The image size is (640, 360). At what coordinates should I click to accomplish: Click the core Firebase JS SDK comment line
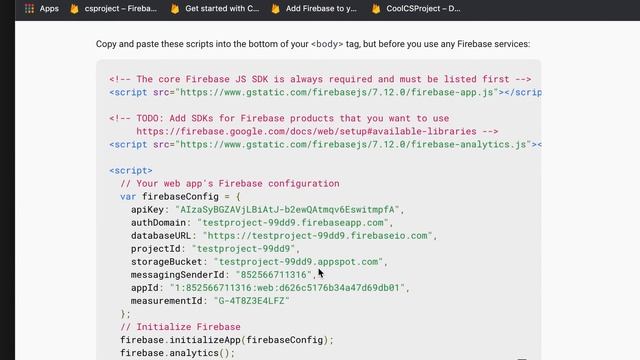pyautogui.click(x=320, y=79)
